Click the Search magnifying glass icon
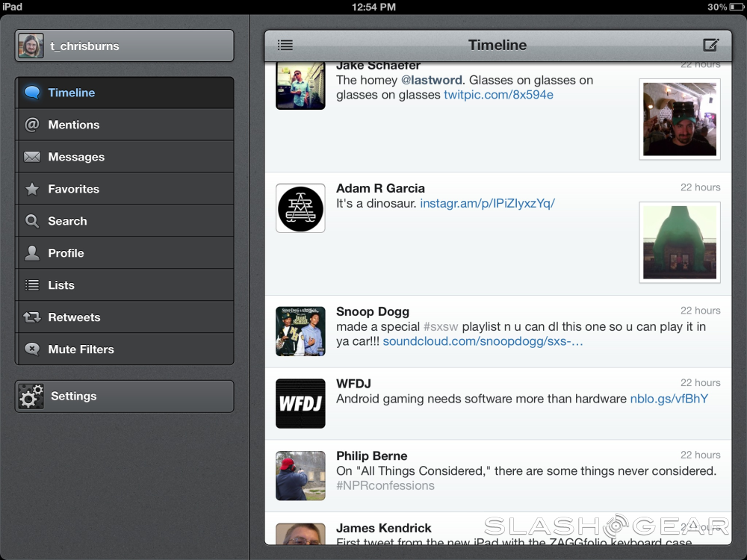 (31, 221)
